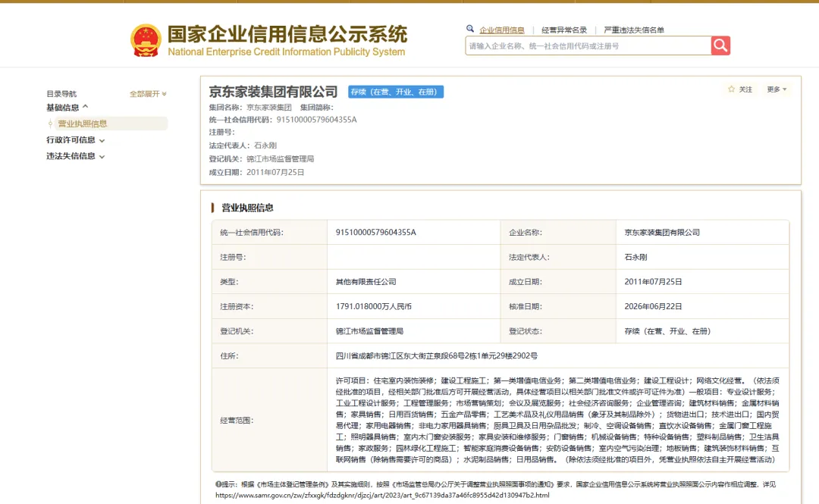This screenshot has width=819, height=504.
Task: Click approval date 2026年06月22日
Action: pyautogui.click(x=654, y=307)
